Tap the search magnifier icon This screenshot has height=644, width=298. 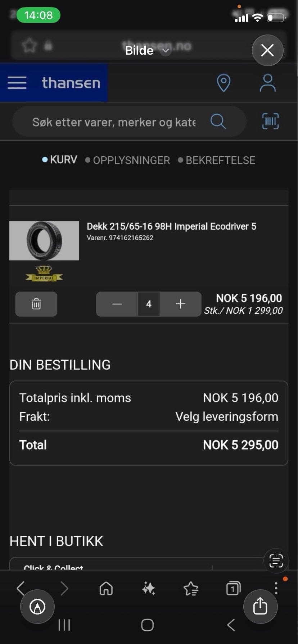[218, 121]
